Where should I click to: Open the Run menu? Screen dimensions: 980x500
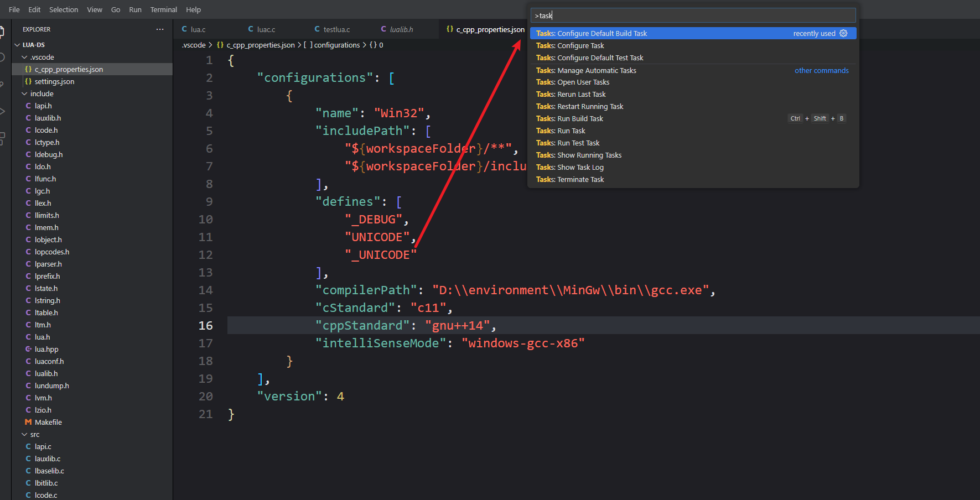(x=135, y=9)
